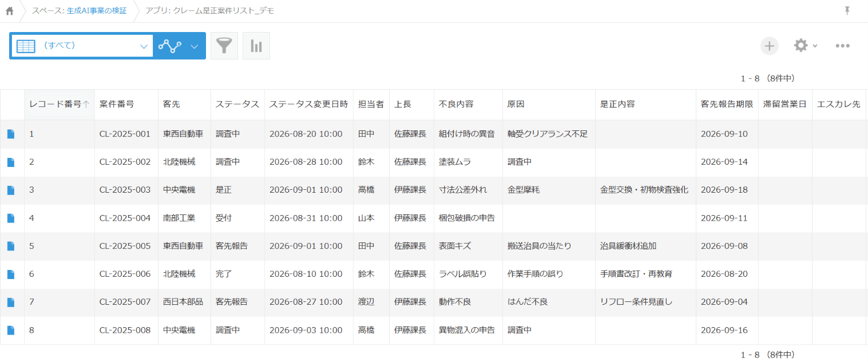868x362 pixels.
Task: Click the CL-2025-003 case number cell
Action: [125, 190]
